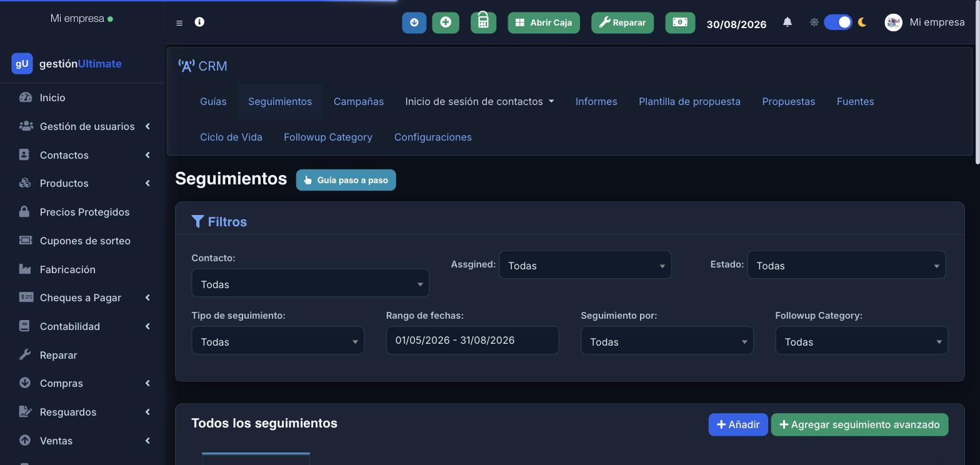
Task: Open the Assgined filter dropdown
Action: click(585, 265)
